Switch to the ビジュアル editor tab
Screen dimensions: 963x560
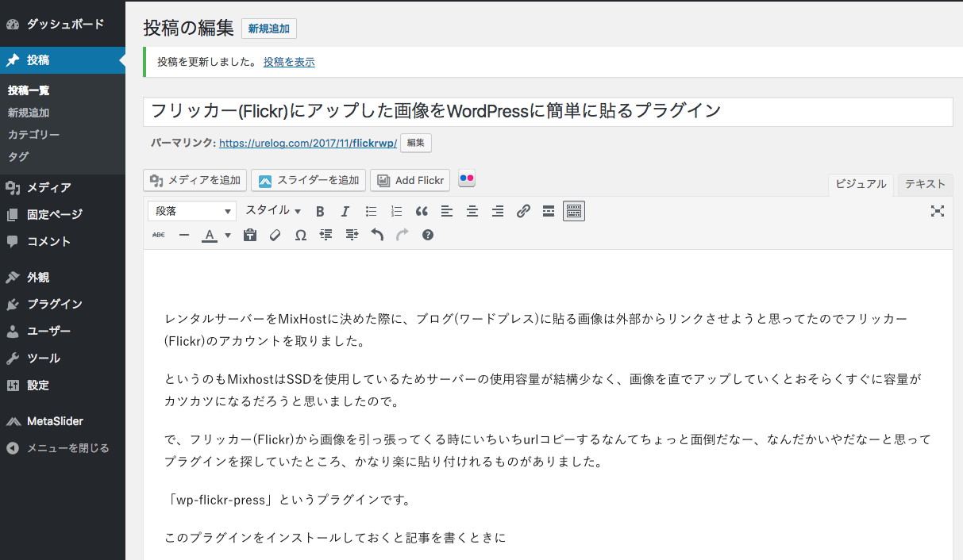click(861, 184)
